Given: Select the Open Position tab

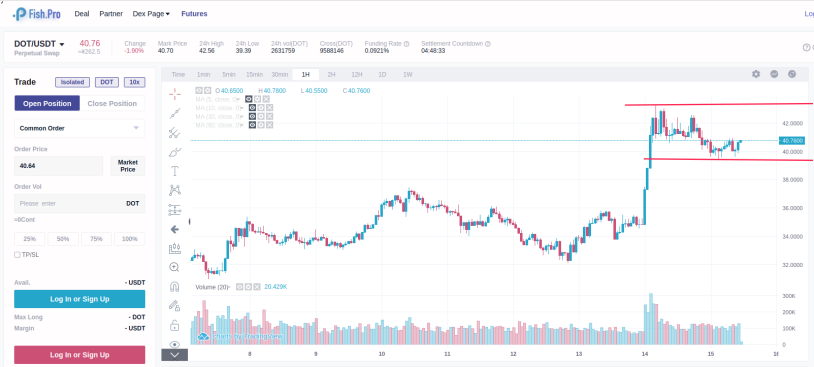Looking at the screenshot, I should coord(47,103).
